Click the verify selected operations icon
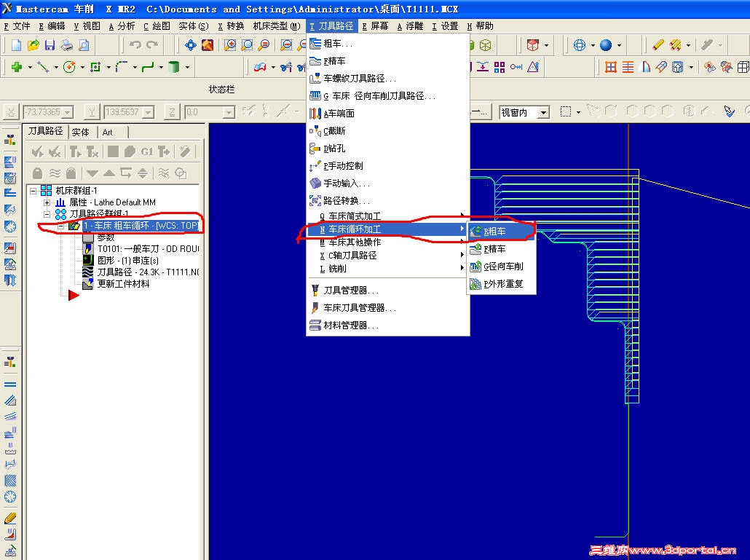The height and width of the screenshot is (560, 750). (130, 152)
